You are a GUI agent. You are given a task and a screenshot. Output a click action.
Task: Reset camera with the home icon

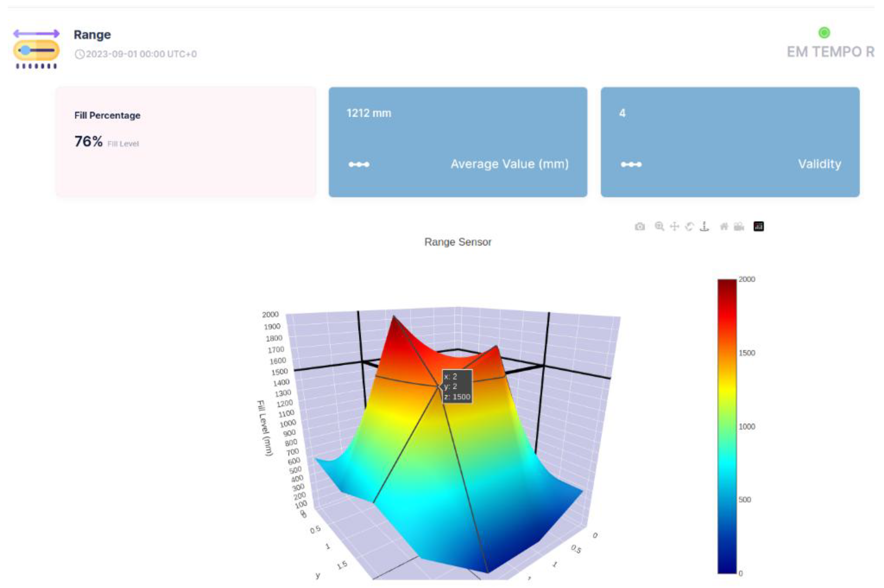coord(724,226)
